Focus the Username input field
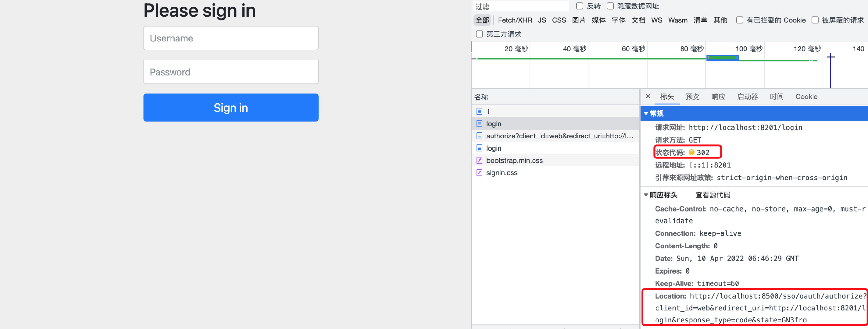Screen dimensions: 868x329 pyautogui.click(x=231, y=38)
